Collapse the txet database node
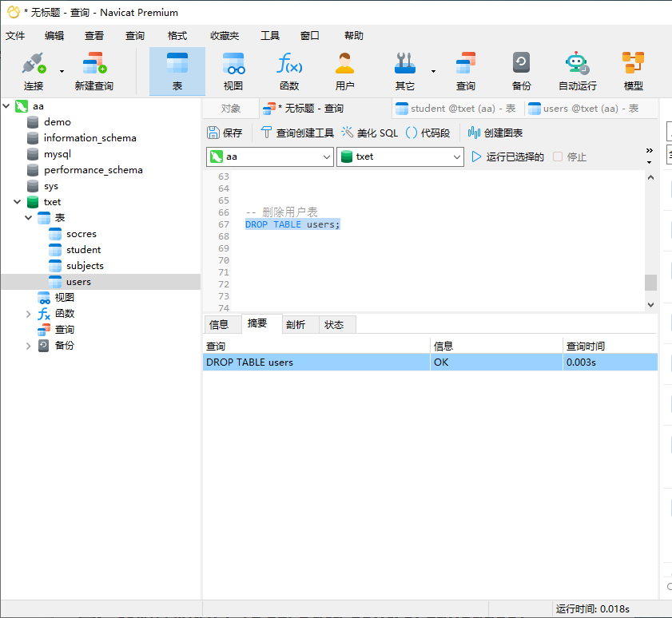This screenshot has width=672, height=618. 18,202
